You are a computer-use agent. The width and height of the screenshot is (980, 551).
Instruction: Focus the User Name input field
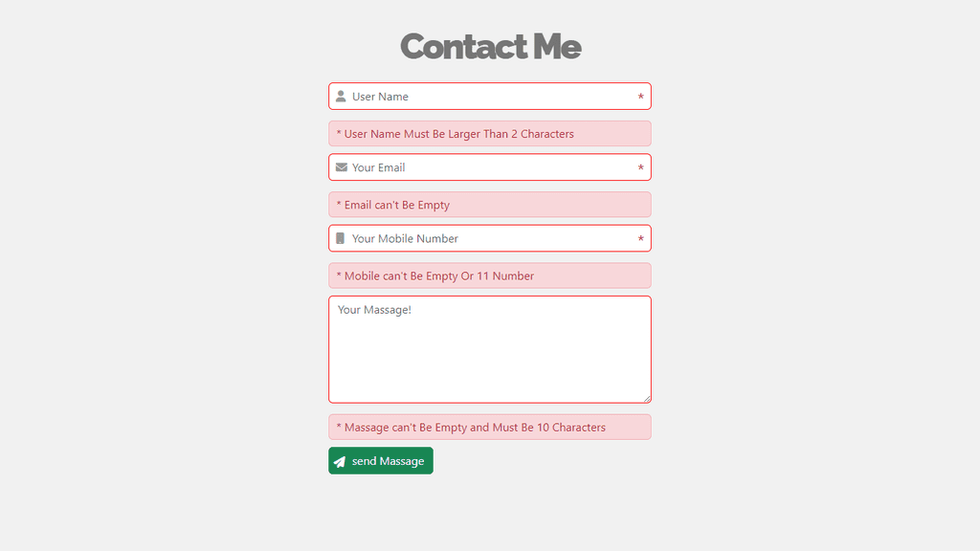(x=490, y=97)
